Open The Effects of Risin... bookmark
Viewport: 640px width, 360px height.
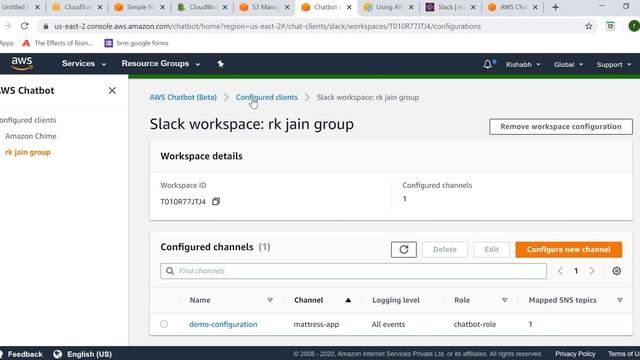[x=58, y=43]
